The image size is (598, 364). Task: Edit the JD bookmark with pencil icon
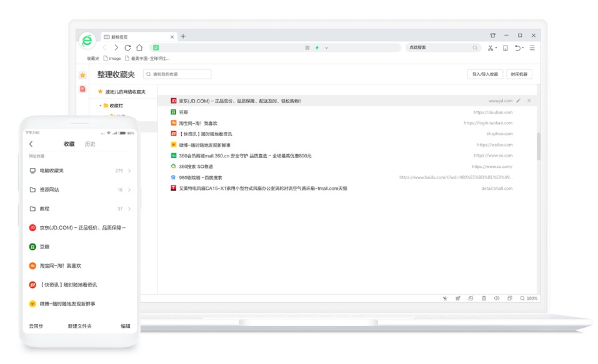tap(518, 101)
